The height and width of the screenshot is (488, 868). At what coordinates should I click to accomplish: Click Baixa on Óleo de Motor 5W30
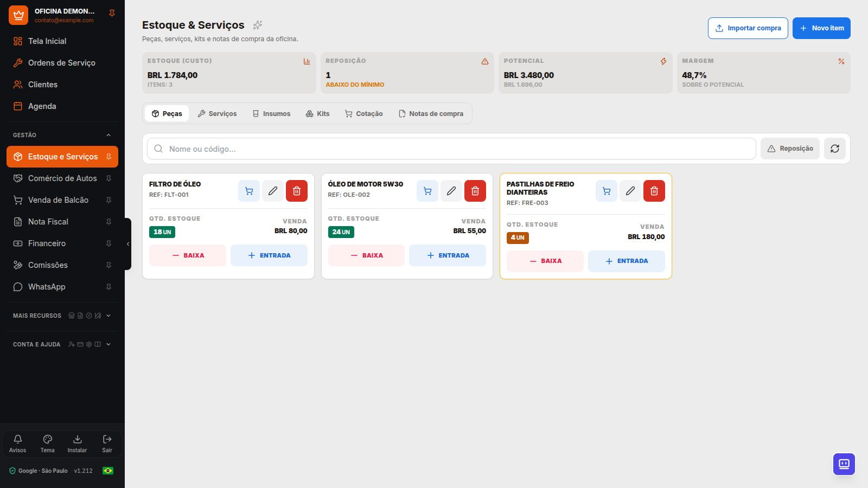click(x=366, y=255)
